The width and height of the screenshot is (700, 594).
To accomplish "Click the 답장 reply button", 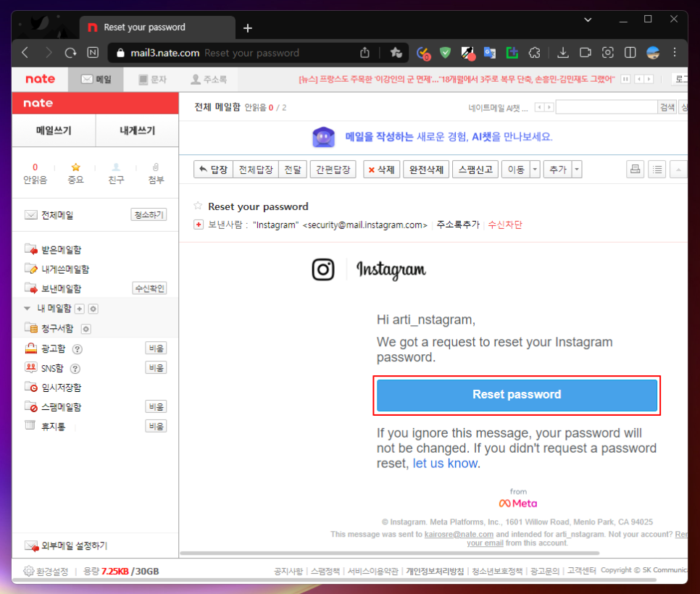I will pyautogui.click(x=213, y=169).
